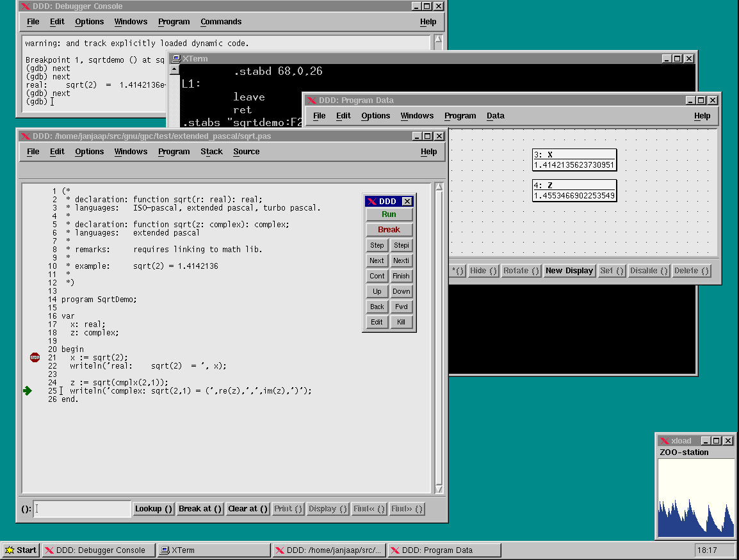Switch to XTerm from the taskbar

point(214,550)
